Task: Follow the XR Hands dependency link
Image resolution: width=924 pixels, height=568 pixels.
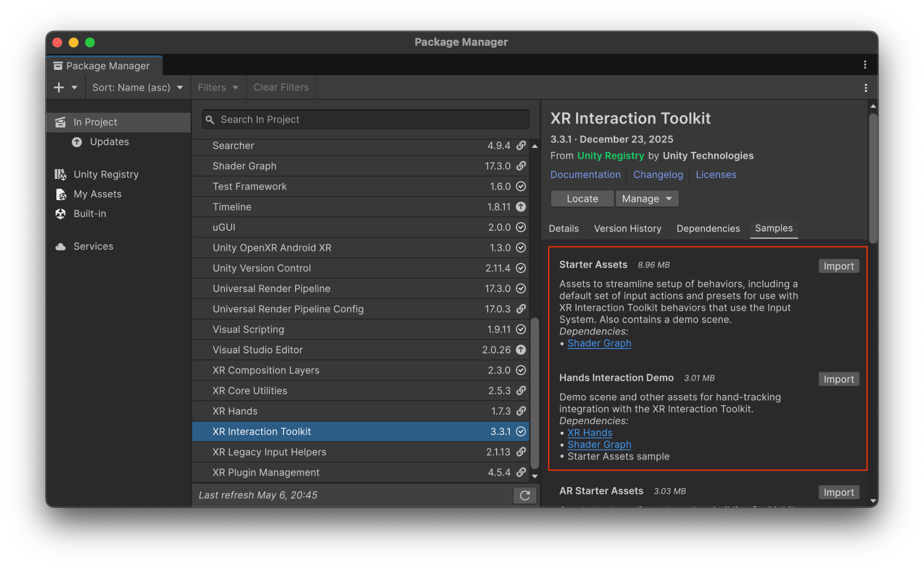Action: (x=590, y=433)
